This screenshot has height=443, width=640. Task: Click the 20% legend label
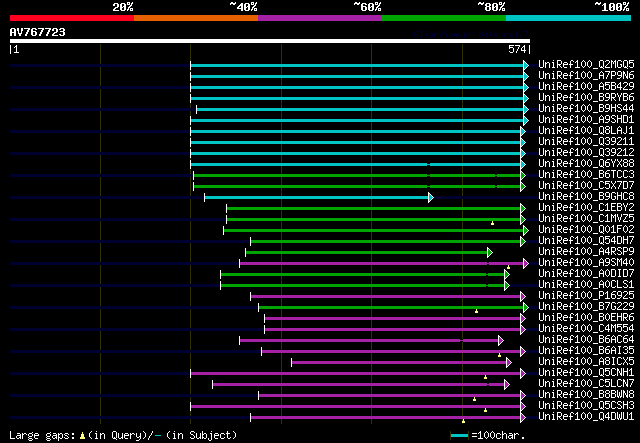pyautogui.click(x=122, y=7)
